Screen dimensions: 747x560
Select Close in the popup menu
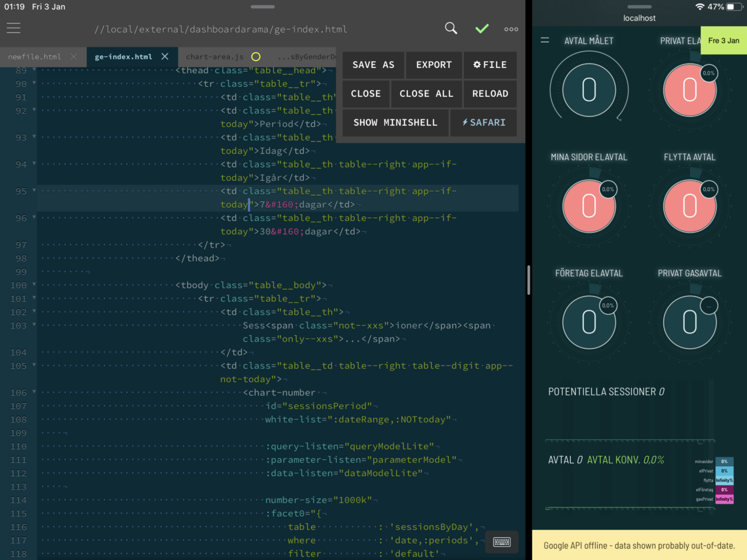point(366,94)
